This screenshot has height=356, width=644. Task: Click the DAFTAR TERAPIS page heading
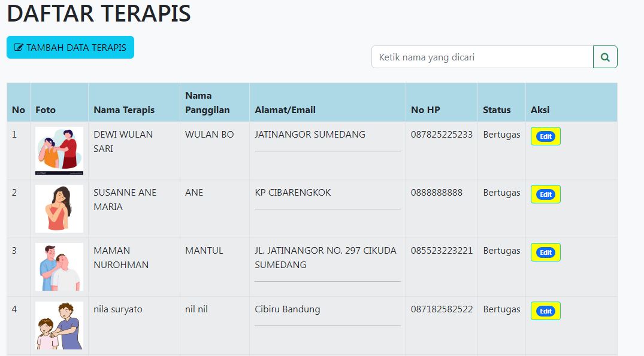click(x=99, y=13)
